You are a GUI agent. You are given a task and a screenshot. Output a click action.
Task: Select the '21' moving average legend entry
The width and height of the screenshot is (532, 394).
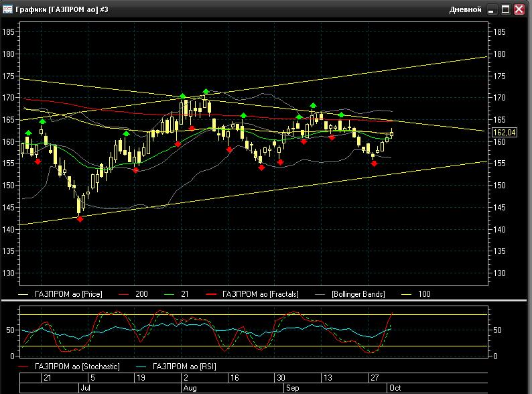pyautogui.click(x=184, y=294)
